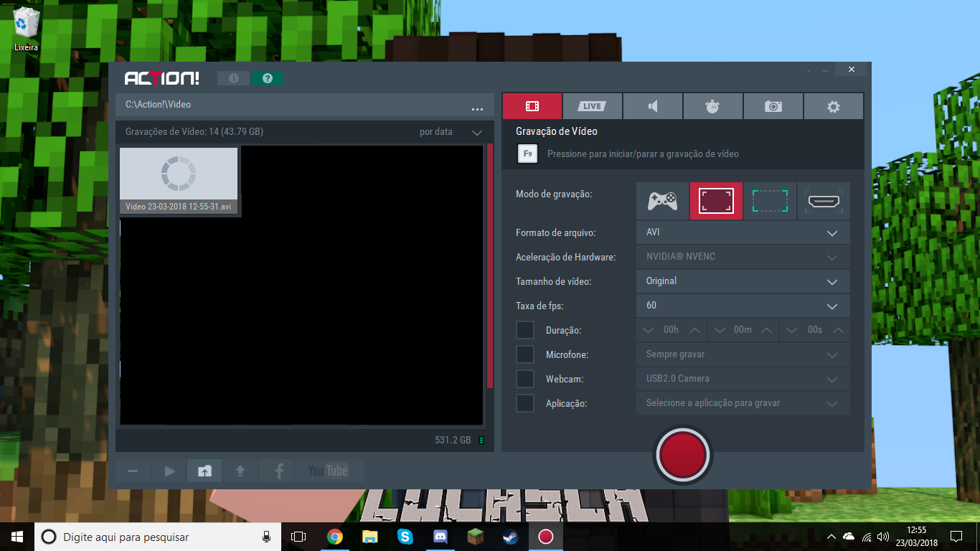Increase the hours value in Duração

click(x=694, y=330)
